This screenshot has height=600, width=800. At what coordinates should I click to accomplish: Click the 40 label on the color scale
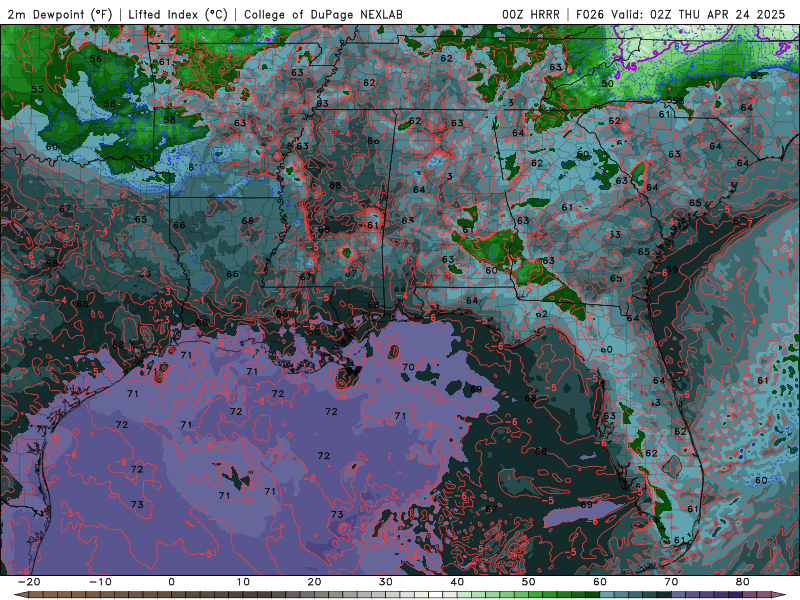coord(457,582)
